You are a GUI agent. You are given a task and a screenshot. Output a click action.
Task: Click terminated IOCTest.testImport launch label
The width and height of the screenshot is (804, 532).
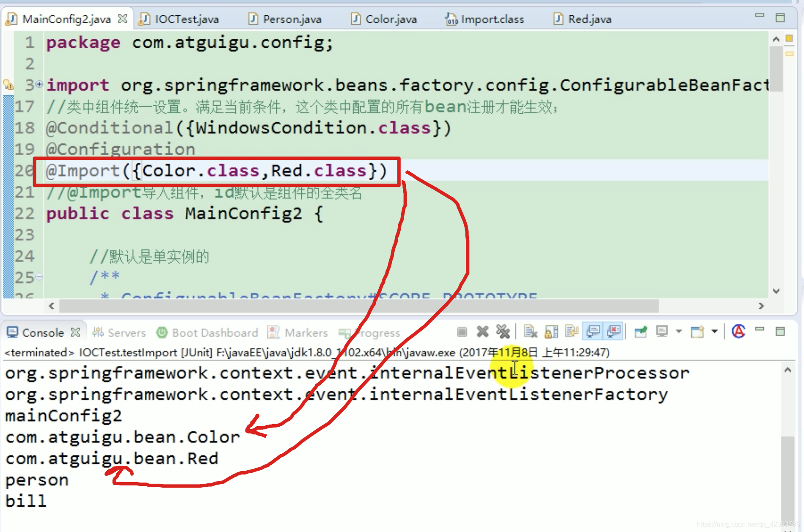click(307, 352)
